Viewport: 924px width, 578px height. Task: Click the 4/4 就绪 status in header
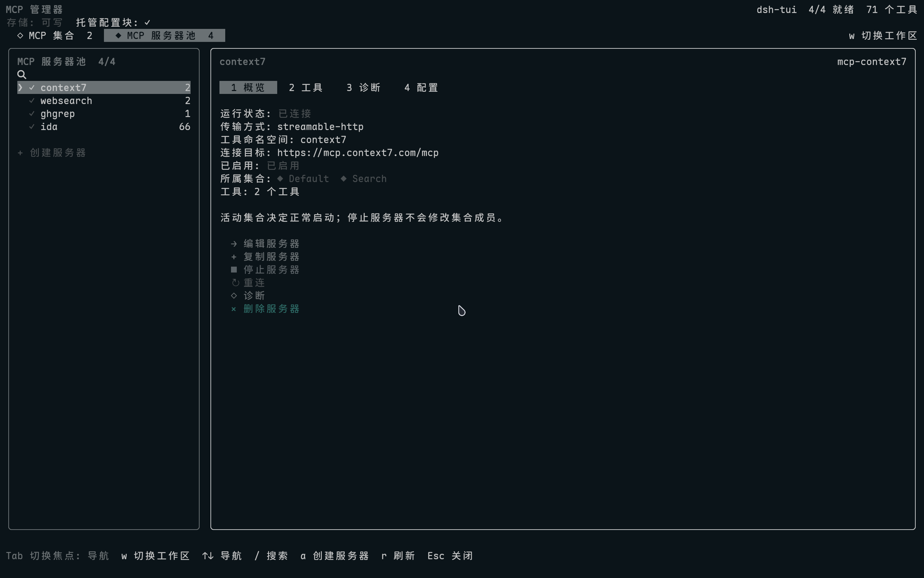tap(831, 9)
